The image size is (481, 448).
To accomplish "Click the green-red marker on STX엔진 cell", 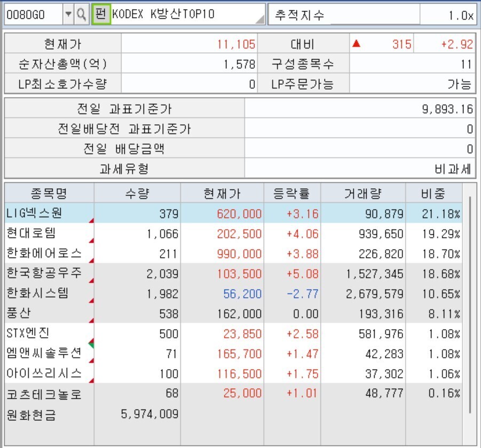I will pos(91,343).
